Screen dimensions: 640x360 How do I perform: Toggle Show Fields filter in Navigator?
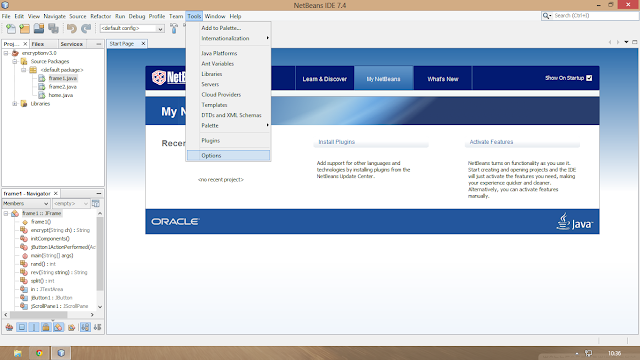coord(22,327)
